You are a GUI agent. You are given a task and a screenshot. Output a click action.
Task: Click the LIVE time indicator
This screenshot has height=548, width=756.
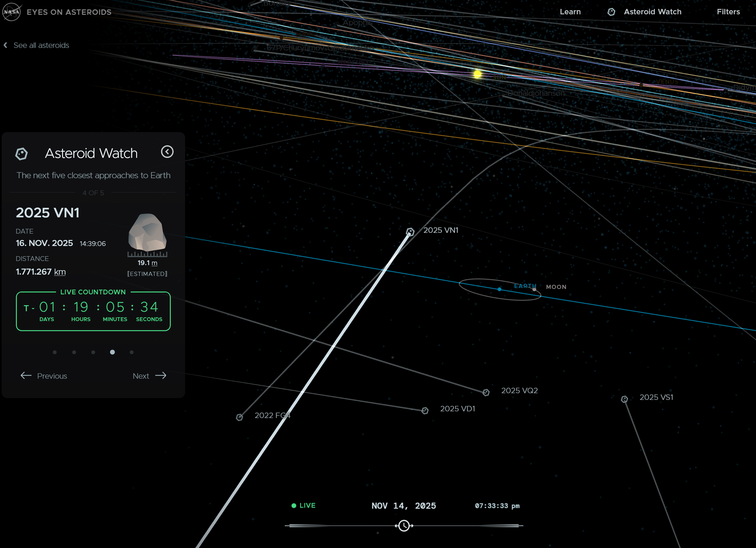[x=303, y=505]
